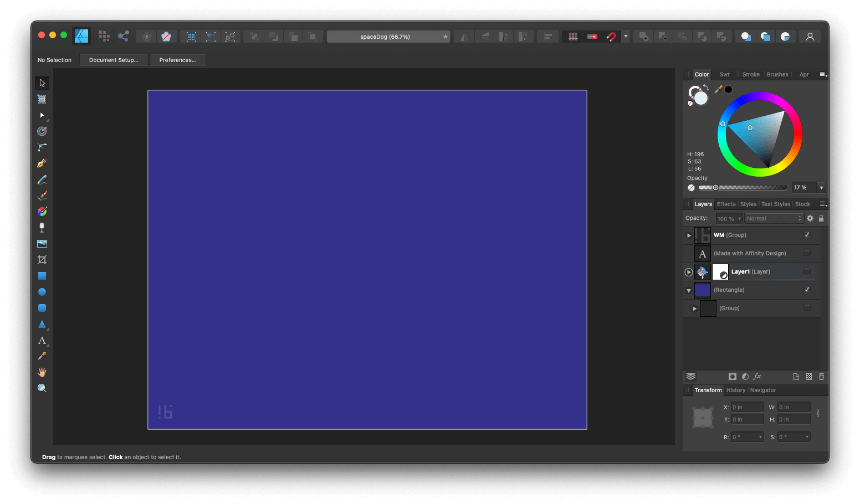Choose the Artistic Text tool

pyautogui.click(x=42, y=341)
